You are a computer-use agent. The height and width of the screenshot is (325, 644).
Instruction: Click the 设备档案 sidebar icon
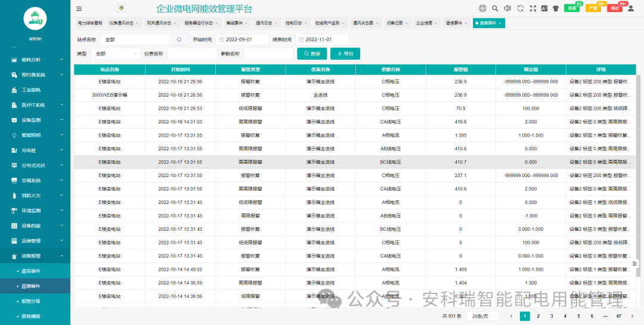pyautogui.click(x=14, y=225)
